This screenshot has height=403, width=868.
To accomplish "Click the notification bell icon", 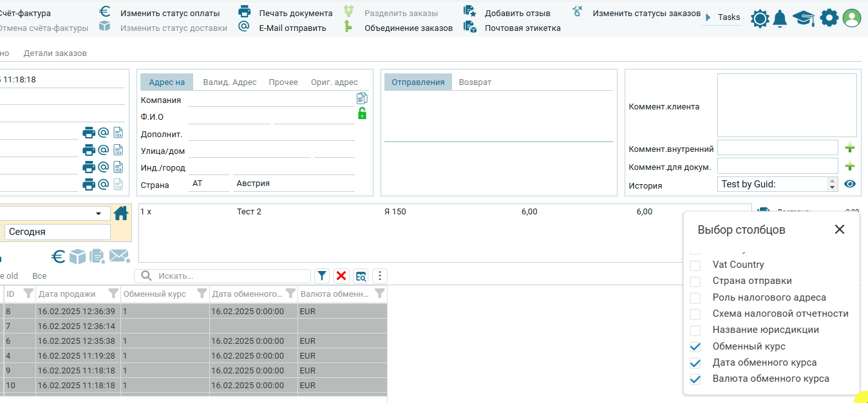I will (x=780, y=19).
